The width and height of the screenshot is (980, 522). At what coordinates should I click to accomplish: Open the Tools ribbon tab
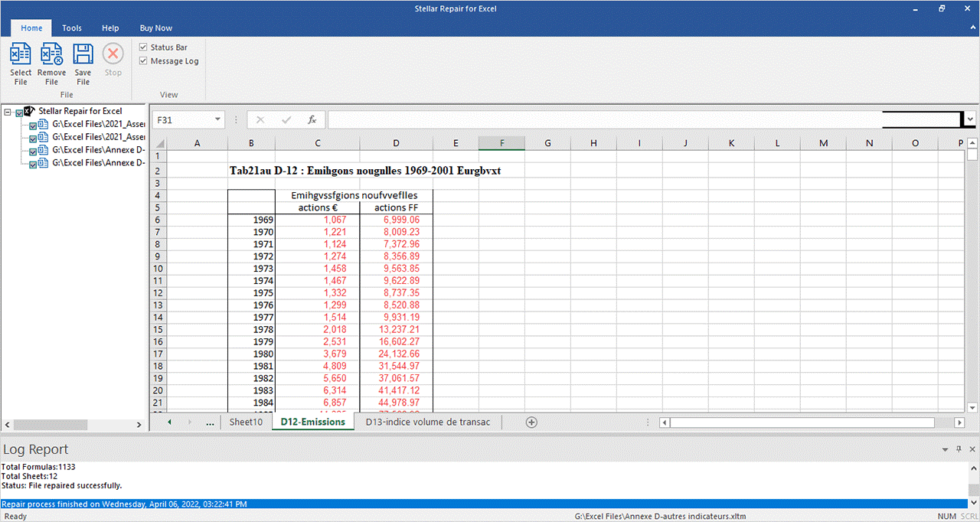pyautogui.click(x=72, y=28)
